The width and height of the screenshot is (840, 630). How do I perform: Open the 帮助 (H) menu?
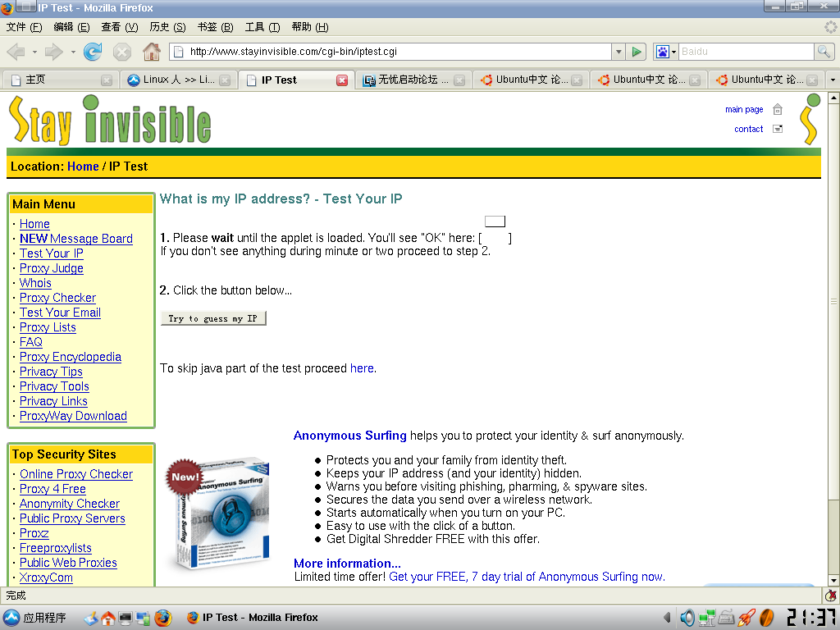coord(310,27)
